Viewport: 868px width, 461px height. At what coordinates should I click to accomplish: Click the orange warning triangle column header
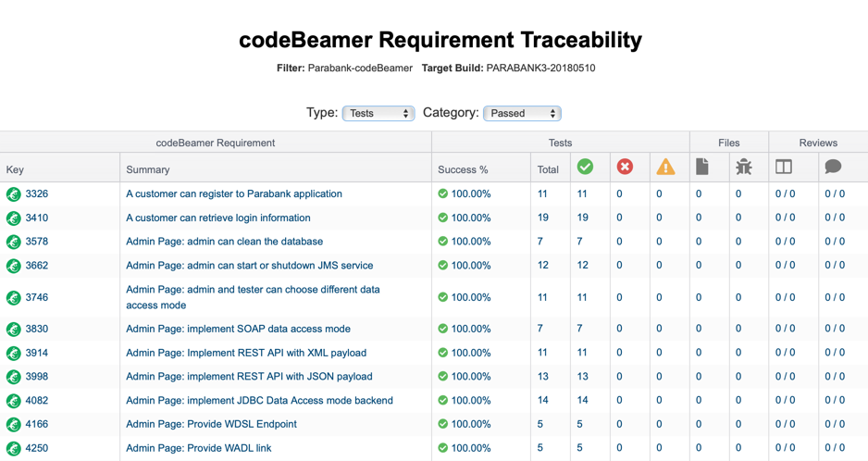click(x=665, y=167)
